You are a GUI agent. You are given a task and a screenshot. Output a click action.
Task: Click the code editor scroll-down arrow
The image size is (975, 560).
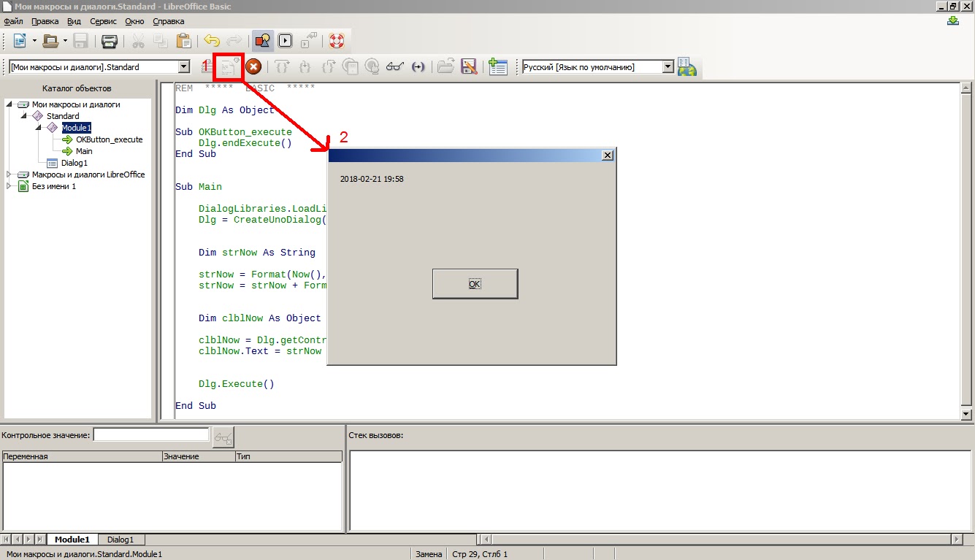966,414
